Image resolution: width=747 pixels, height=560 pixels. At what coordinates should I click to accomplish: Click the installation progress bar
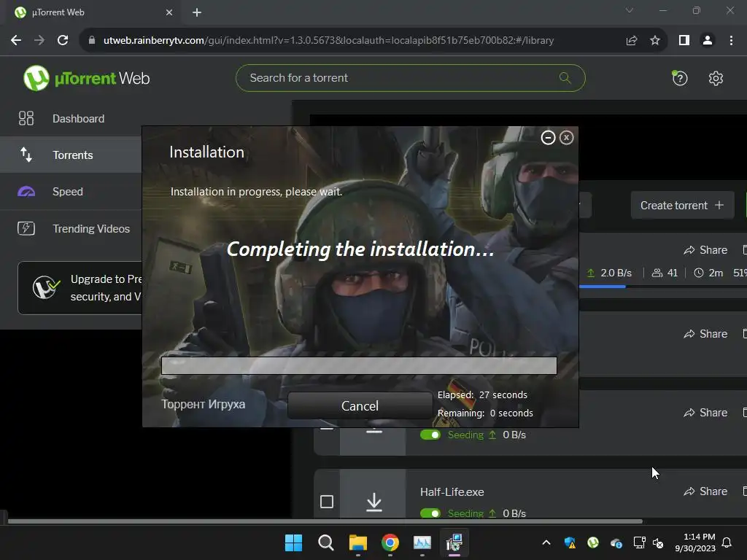(x=359, y=366)
